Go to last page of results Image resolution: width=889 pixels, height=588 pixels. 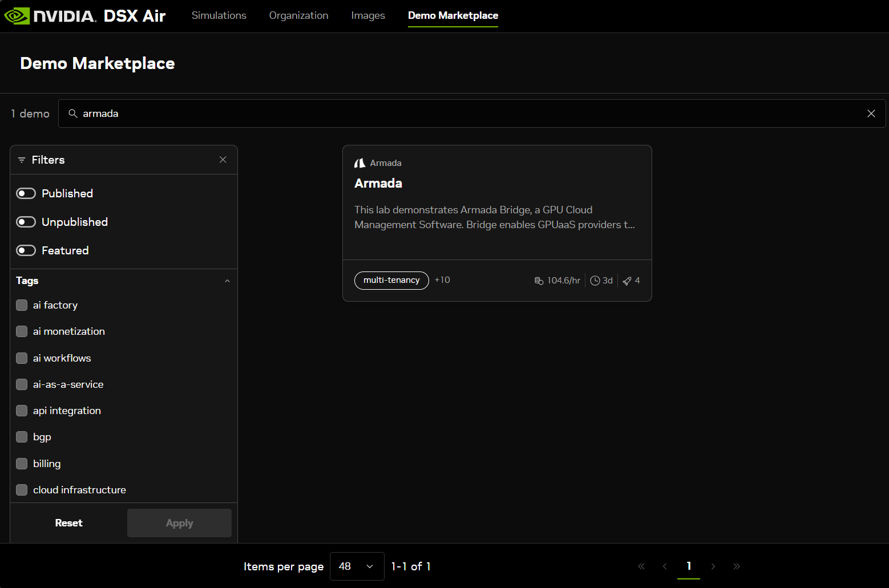tap(737, 566)
